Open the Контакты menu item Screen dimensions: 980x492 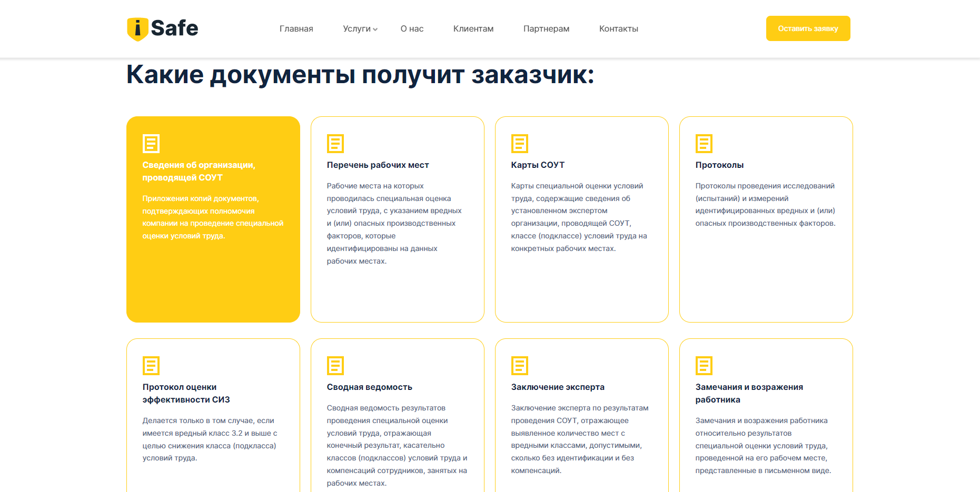[619, 29]
